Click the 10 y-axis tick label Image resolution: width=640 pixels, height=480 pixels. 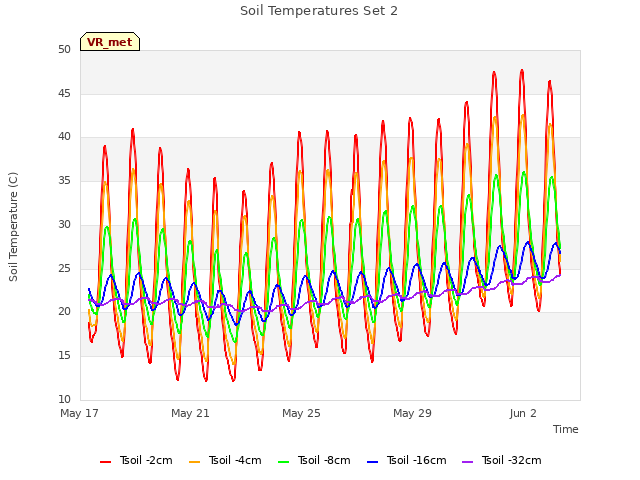(x=64, y=399)
